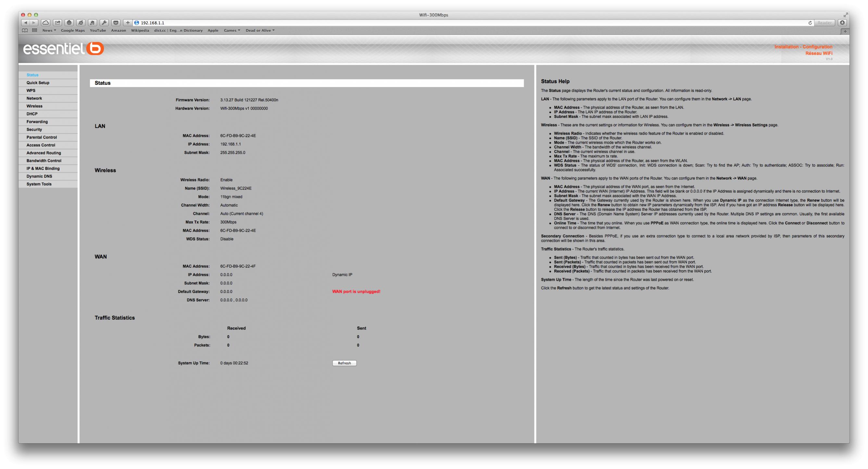Expand the Games bookmarks folder

click(x=232, y=30)
